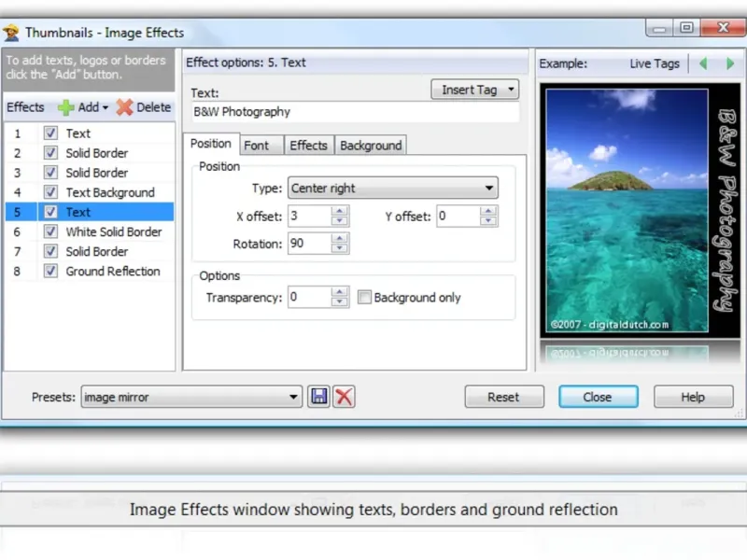This screenshot has width=747, height=560.
Task: Decrease Y offset with down spinner
Action: point(488,221)
